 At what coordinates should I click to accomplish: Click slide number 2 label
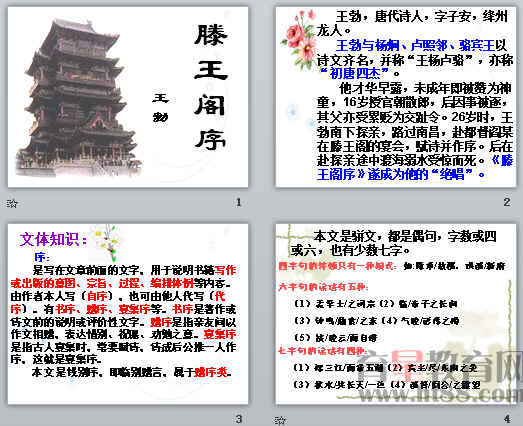click(507, 202)
